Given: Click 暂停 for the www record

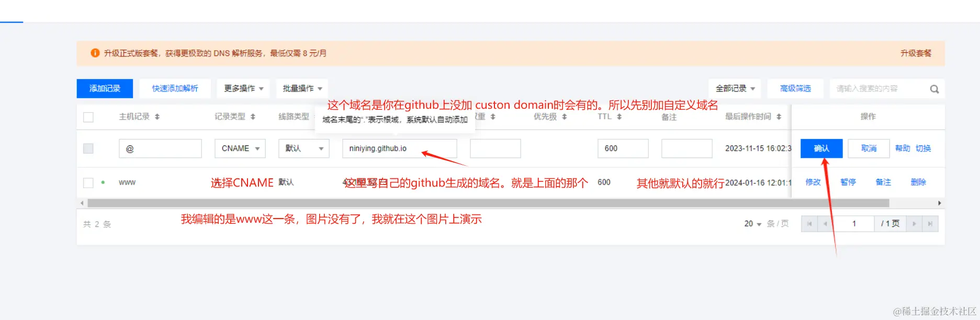Looking at the screenshot, I should pyautogui.click(x=848, y=182).
